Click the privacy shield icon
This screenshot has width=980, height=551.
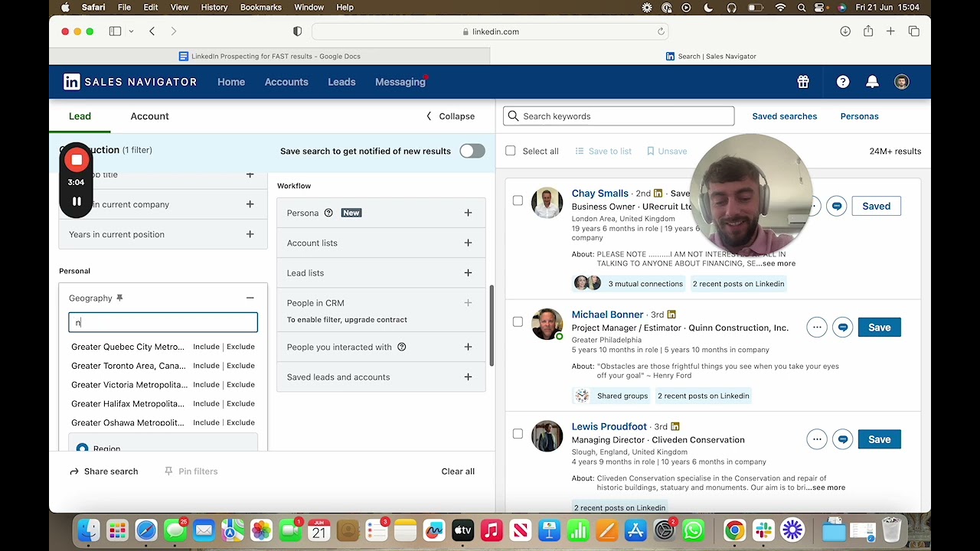[x=298, y=31]
